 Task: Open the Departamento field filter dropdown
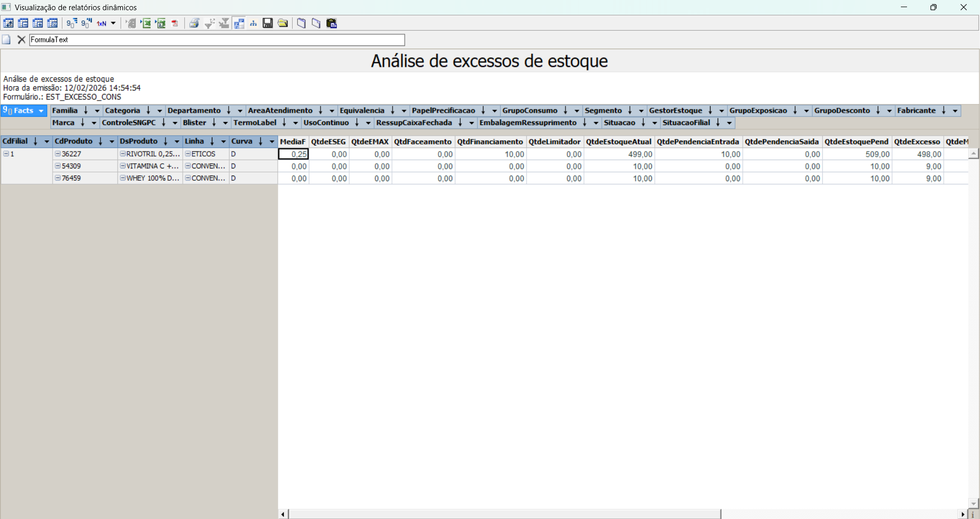coord(240,111)
